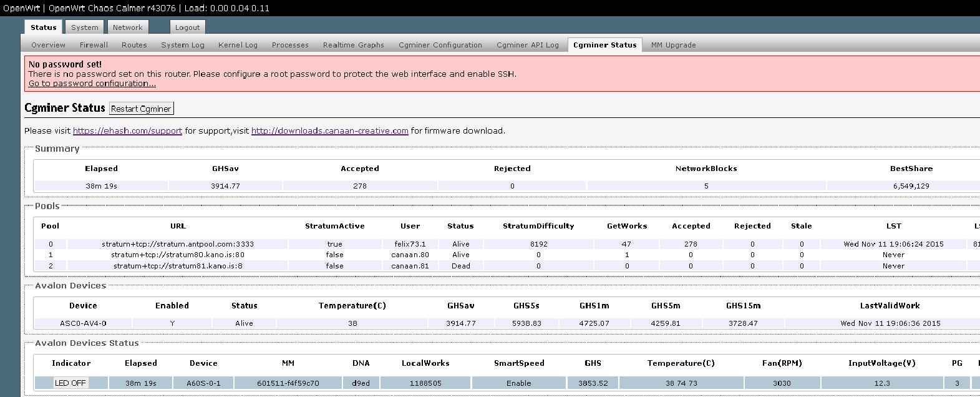This screenshot has width=980, height=397.
Task: Open the Processes page
Action: 290,45
